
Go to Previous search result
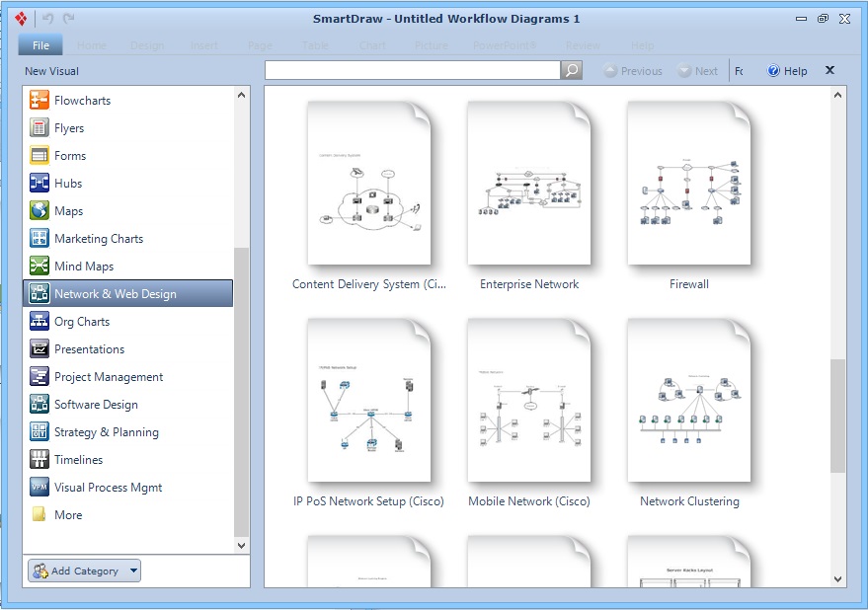pyautogui.click(x=633, y=71)
